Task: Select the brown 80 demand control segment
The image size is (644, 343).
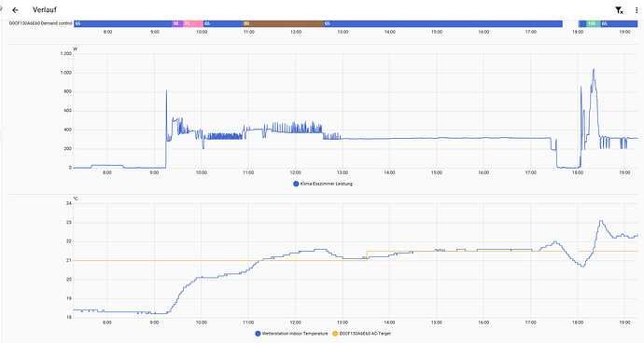Action: 283,24
